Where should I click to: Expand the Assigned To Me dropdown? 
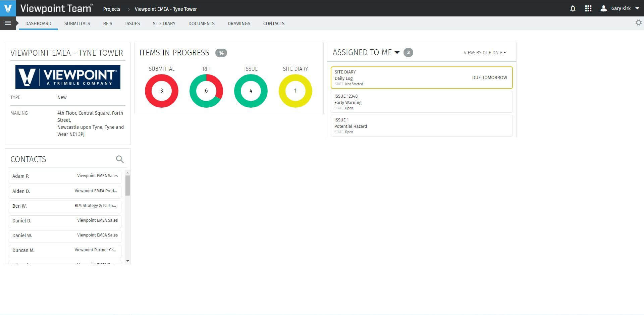coord(397,52)
